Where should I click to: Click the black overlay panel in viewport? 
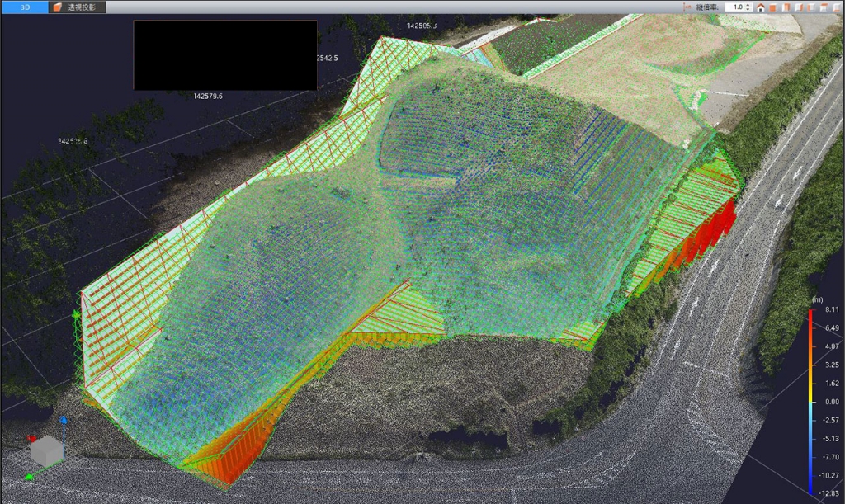tap(225, 55)
